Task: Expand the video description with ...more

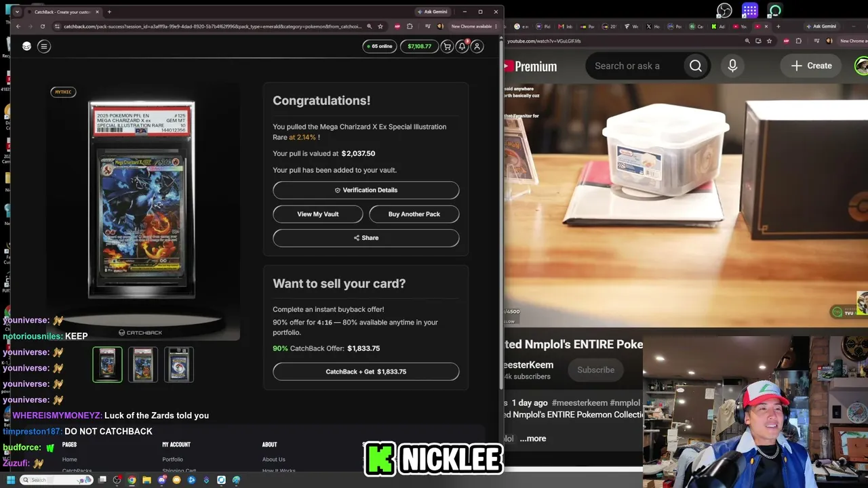Action: tap(533, 439)
